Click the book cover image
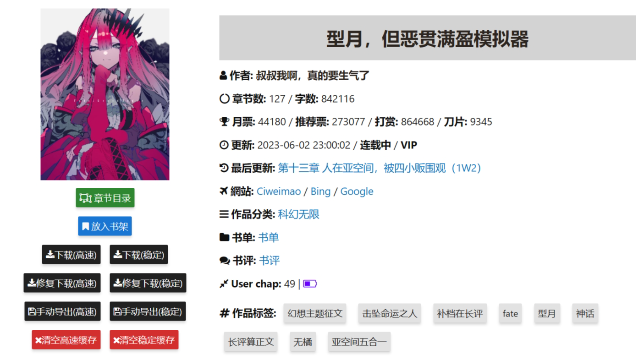 [105, 94]
